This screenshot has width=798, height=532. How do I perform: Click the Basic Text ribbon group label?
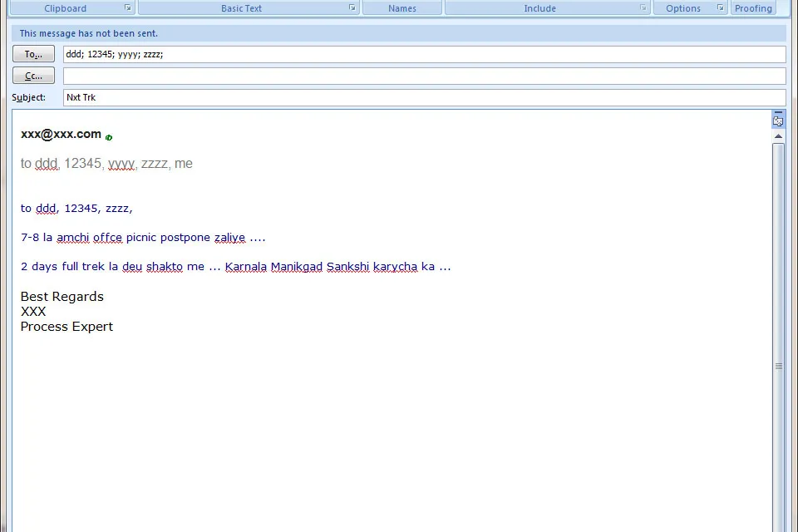(x=241, y=8)
